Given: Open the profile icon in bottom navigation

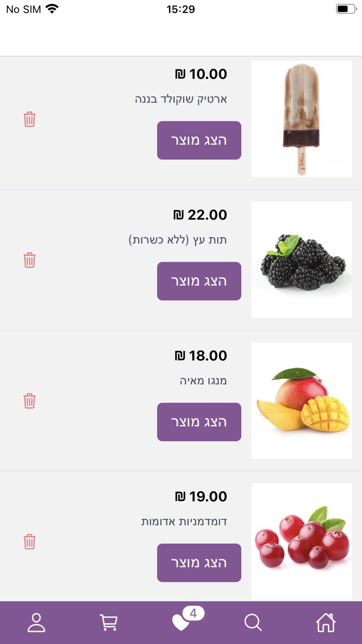Looking at the screenshot, I should point(36,623).
